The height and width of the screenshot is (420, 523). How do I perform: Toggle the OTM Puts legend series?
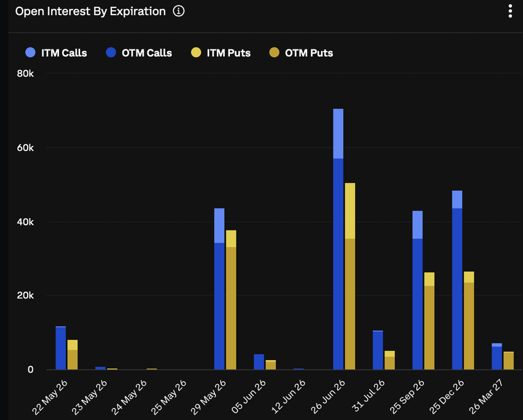(301, 53)
